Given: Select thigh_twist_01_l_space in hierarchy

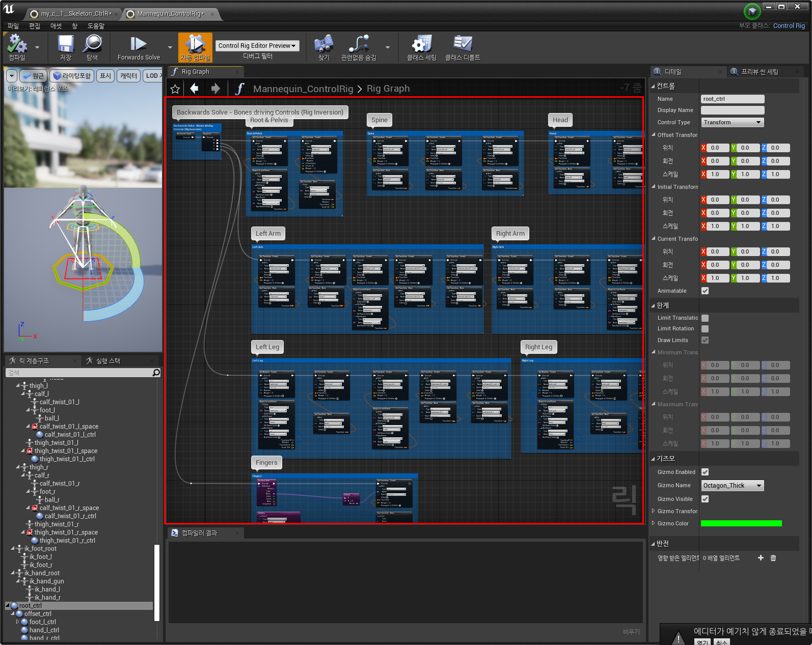Looking at the screenshot, I should tap(66, 451).
